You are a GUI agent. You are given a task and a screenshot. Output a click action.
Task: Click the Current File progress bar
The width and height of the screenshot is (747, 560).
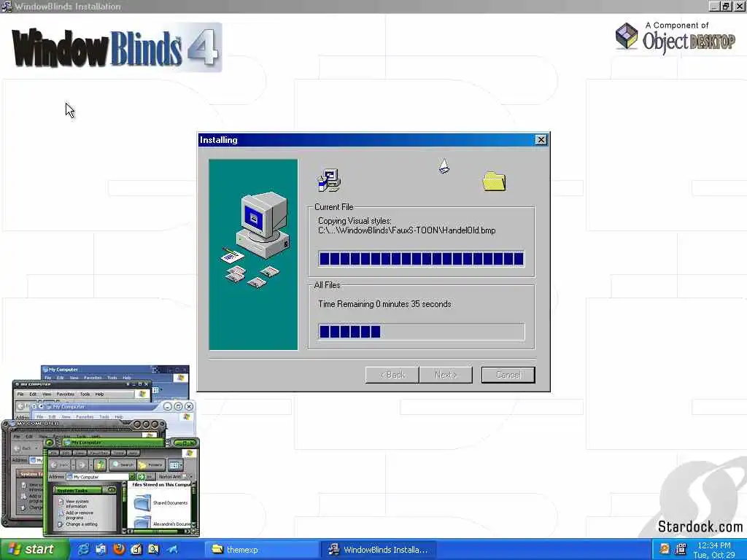[x=422, y=259]
